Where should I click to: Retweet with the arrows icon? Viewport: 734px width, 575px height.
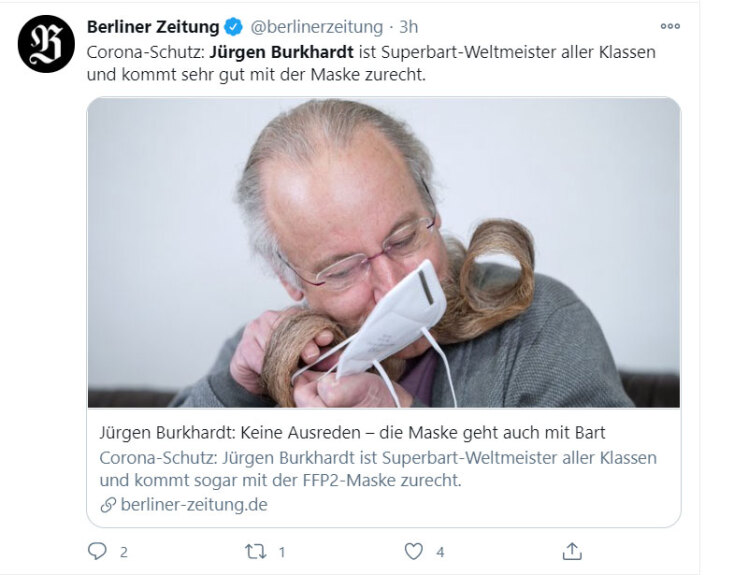point(256,551)
